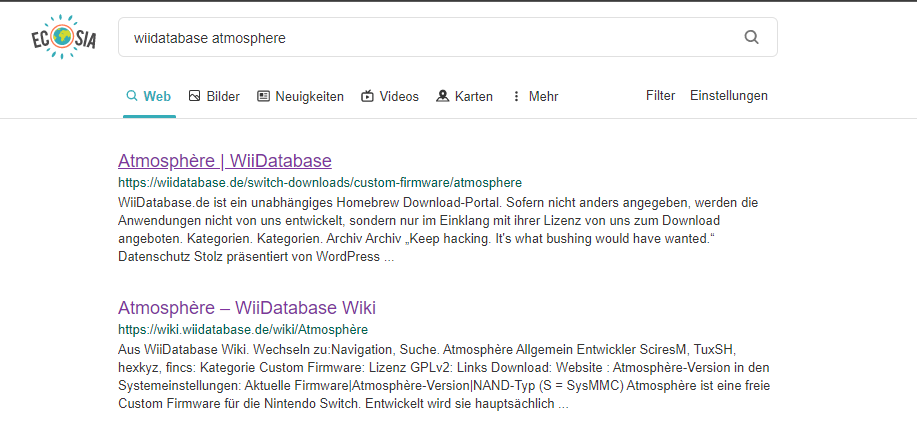Click the snippet starting 'Aus WiiDatabase Wiki'
917x431 pixels.
coord(444,377)
